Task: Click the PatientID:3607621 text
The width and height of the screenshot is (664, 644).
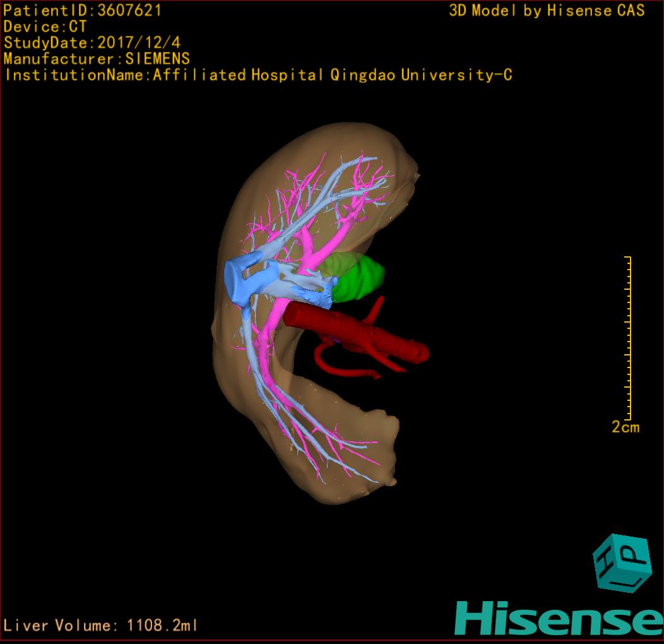Action: [83, 11]
